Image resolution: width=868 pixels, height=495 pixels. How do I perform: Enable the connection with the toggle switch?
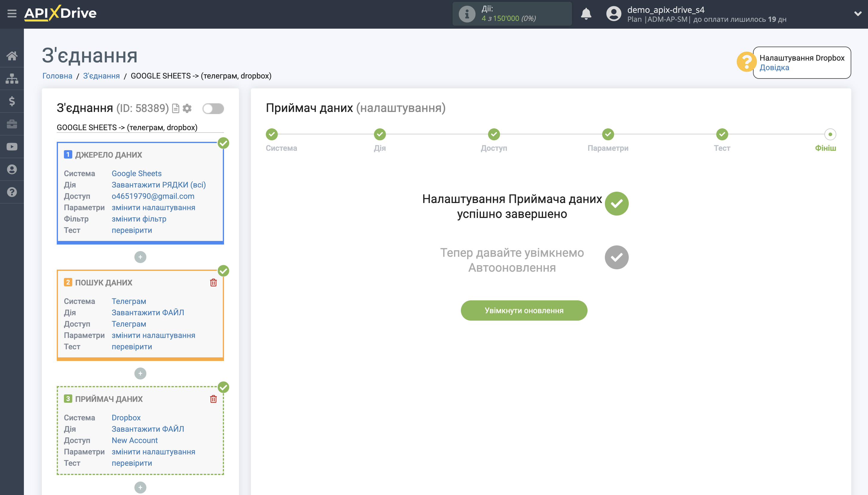(214, 108)
